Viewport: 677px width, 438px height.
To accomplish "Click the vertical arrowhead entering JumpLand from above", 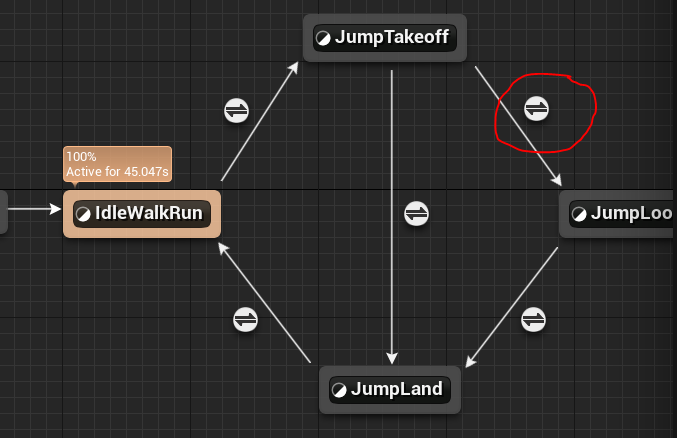I will click(x=392, y=359).
